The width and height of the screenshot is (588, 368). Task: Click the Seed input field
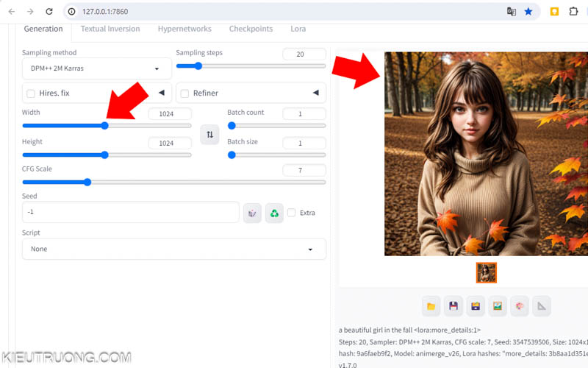coord(131,212)
